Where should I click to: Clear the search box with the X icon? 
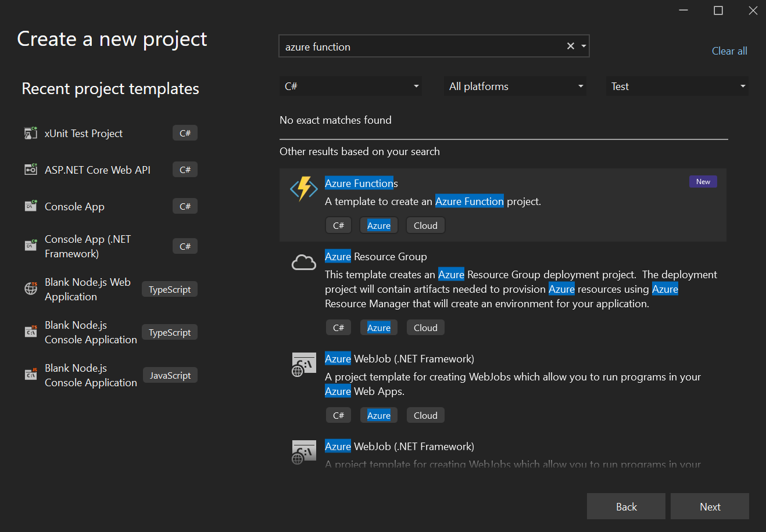click(x=571, y=46)
